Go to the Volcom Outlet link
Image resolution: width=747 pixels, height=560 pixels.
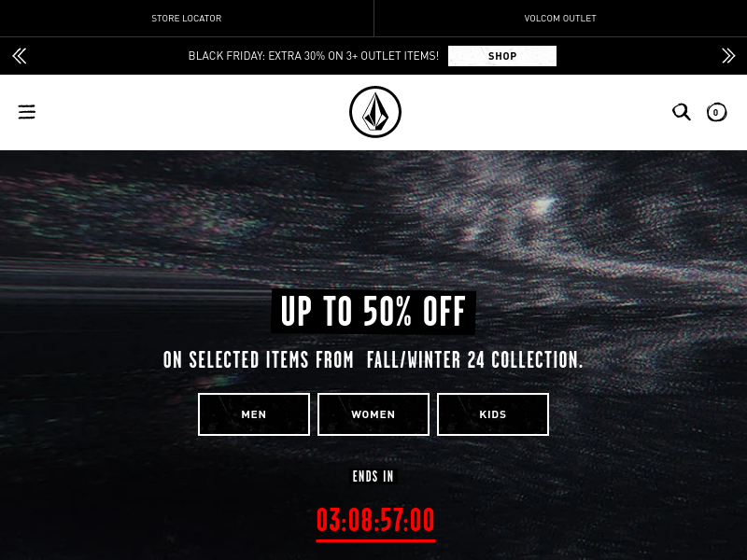click(x=560, y=18)
